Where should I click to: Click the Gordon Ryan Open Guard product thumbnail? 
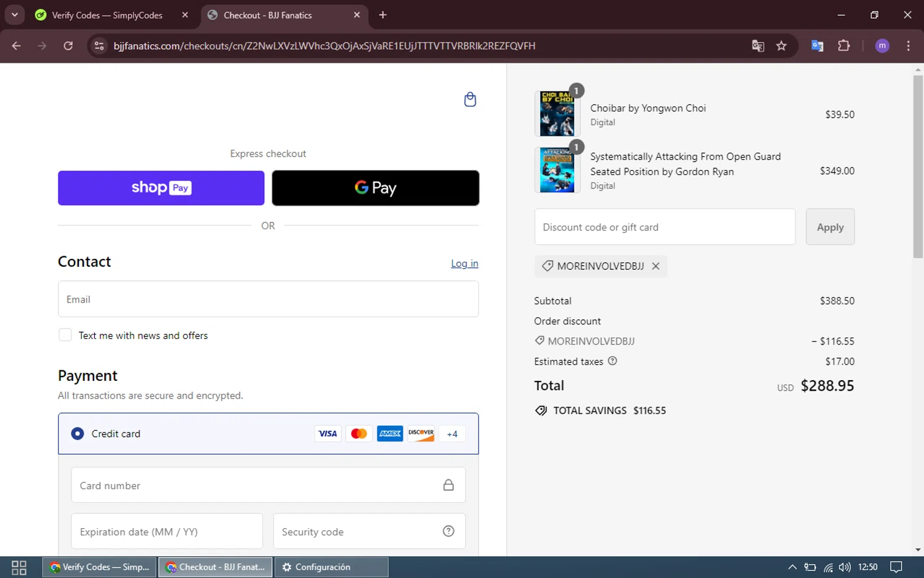[x=557, y=170]
